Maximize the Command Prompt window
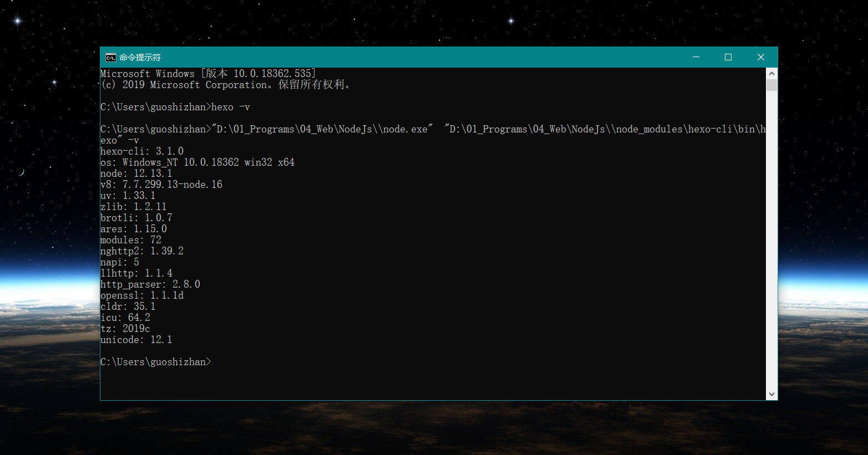Image resolution: width=868 pixels, height=455 pixels. [728, 57]
